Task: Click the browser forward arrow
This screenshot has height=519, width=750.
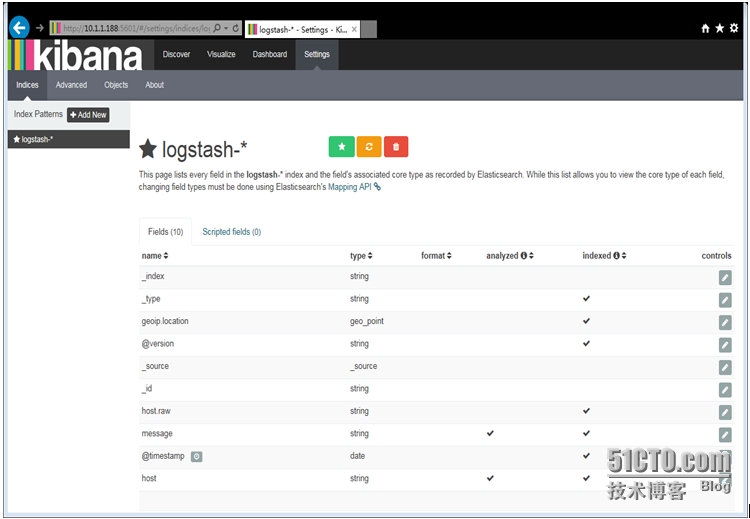Action: (40, 28)
